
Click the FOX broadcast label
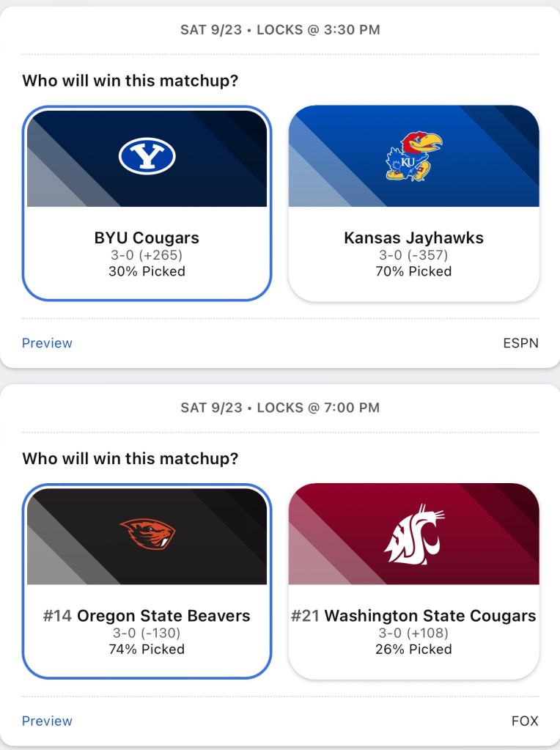pyautogui.click(x=525, y=721)
